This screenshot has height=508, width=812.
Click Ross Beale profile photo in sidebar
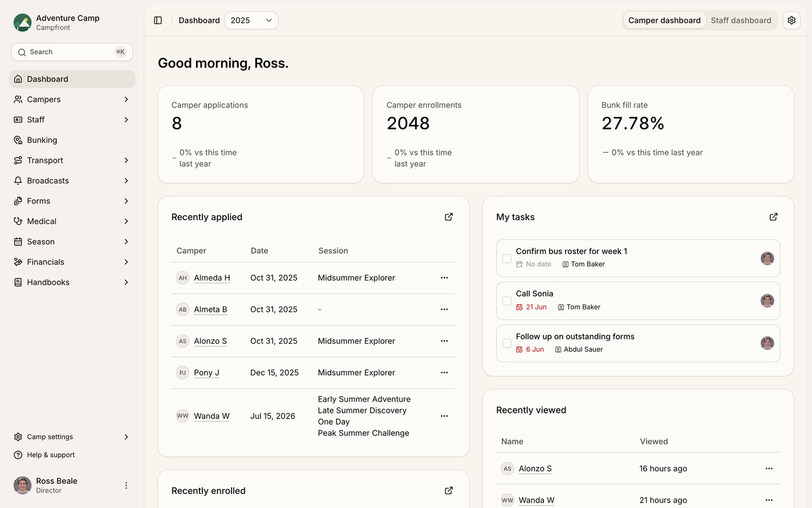(23, 485)
